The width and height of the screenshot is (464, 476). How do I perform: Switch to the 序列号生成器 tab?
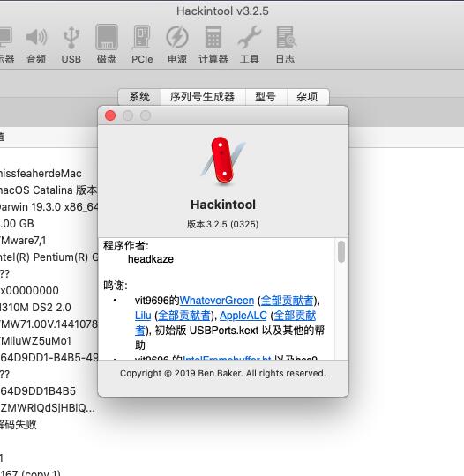tap(202, 97)
